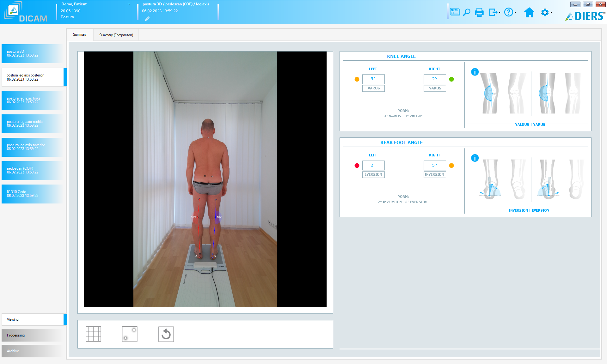Click the Viewing section button
The image size is (607, 364).
pos(33,320)
